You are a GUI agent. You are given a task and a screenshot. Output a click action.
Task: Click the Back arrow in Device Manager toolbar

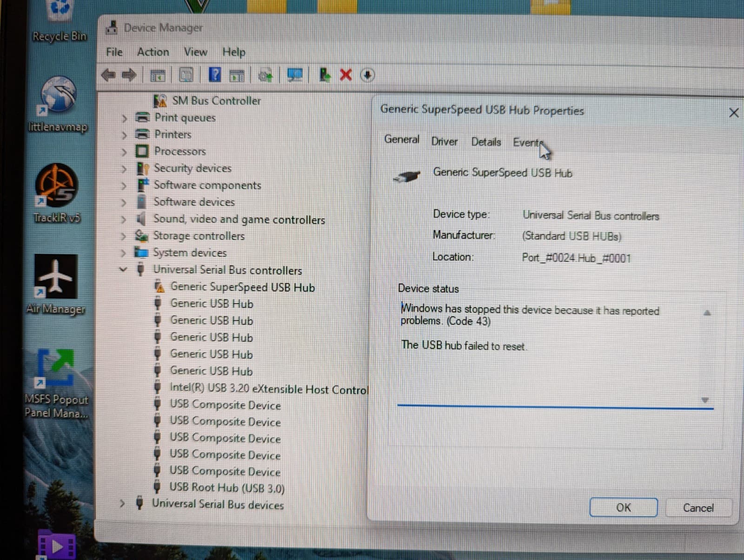click(108, 75)
